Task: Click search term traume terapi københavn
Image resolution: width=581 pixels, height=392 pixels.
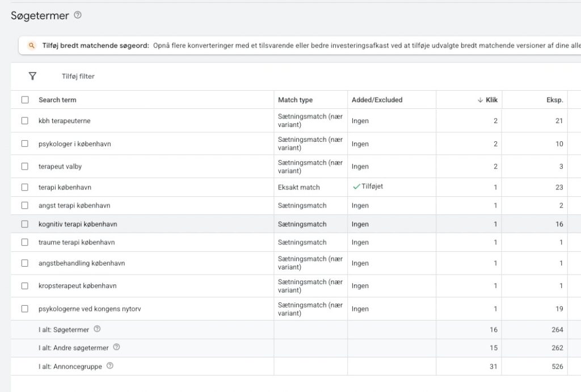Action: pyautogui.click(x=77, y=242)
